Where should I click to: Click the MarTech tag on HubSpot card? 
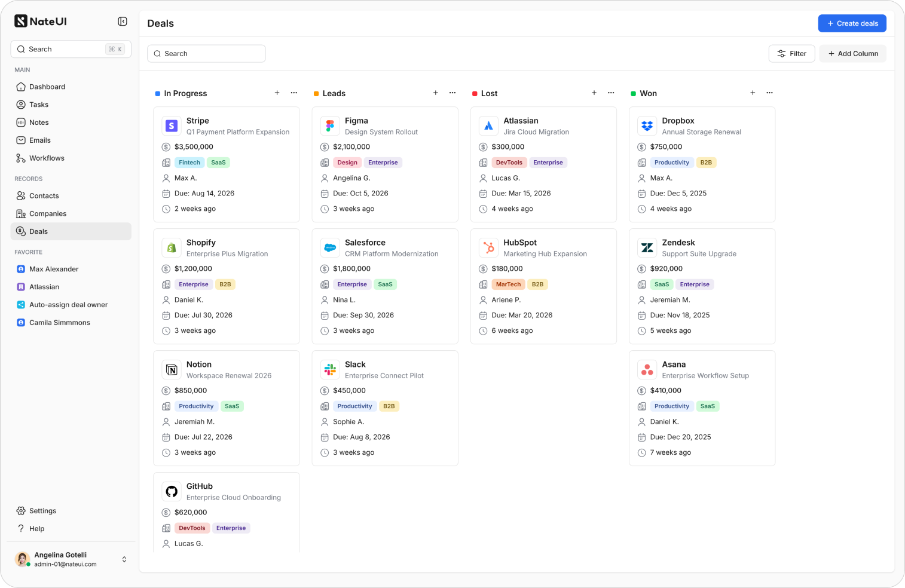509,284
